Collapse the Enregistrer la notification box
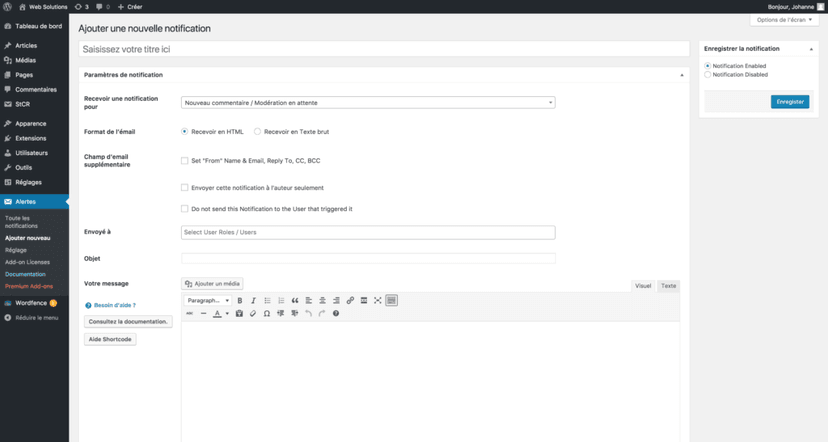 click(811, 49)
